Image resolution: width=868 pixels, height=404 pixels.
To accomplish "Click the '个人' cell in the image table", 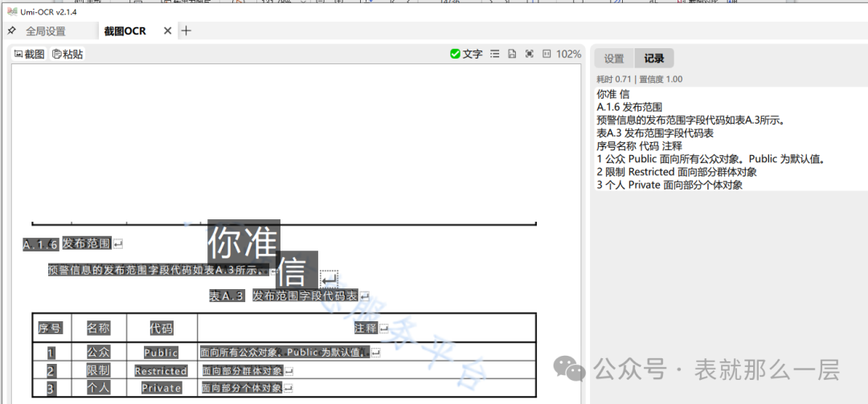I will tap(99, 387).
